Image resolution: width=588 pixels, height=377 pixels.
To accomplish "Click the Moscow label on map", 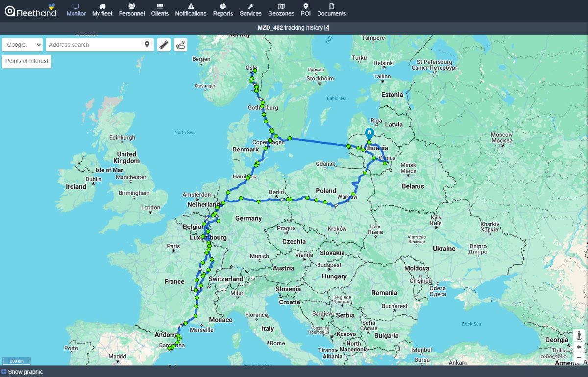I will (x=502, y=135).
